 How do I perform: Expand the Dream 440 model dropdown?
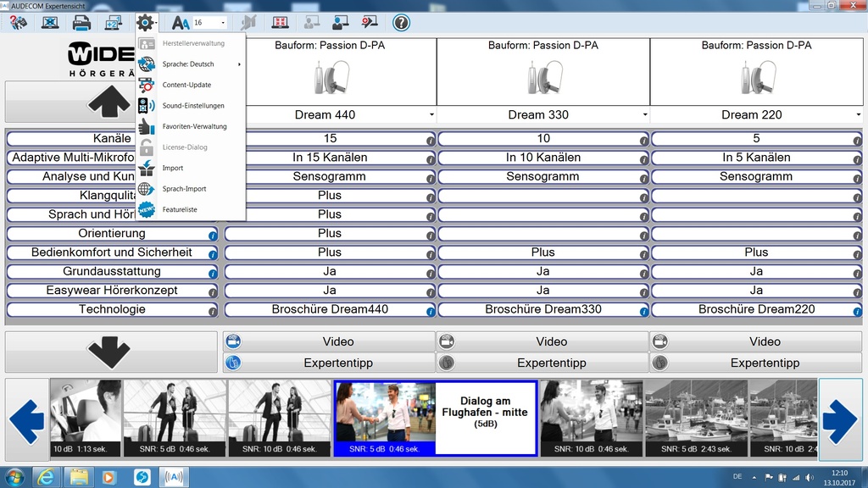click(431, 114)
